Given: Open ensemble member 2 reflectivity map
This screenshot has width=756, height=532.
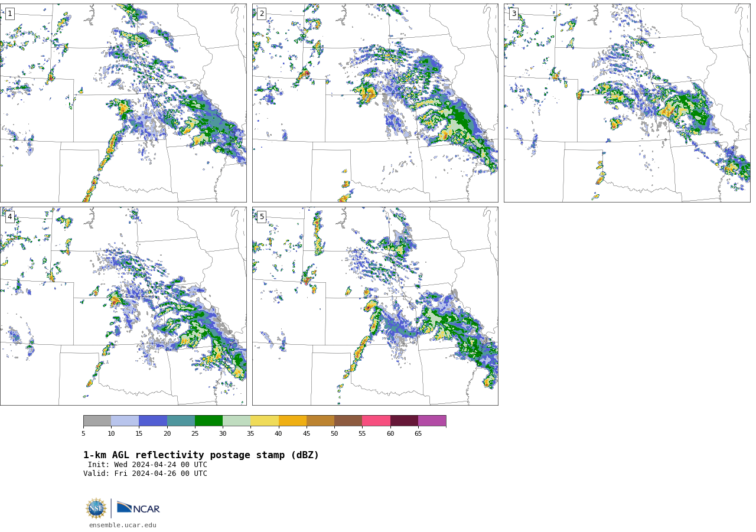Looking at the screenshot, I should (375, 103).
